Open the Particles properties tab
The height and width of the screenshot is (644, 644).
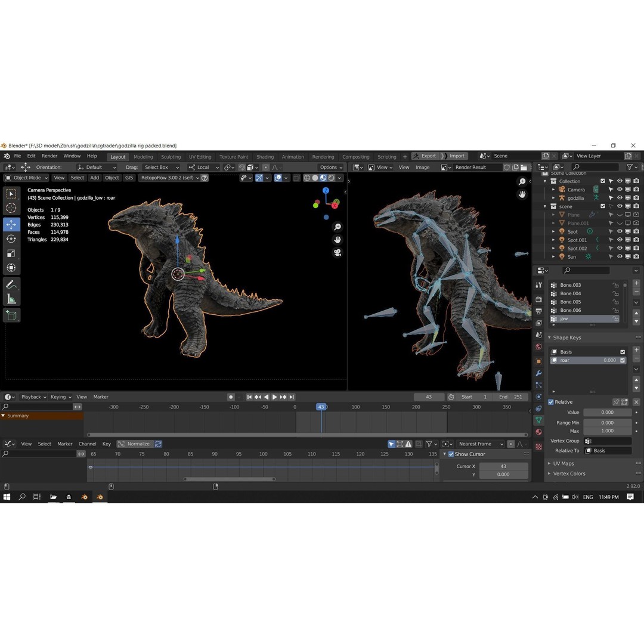point(538,385)
